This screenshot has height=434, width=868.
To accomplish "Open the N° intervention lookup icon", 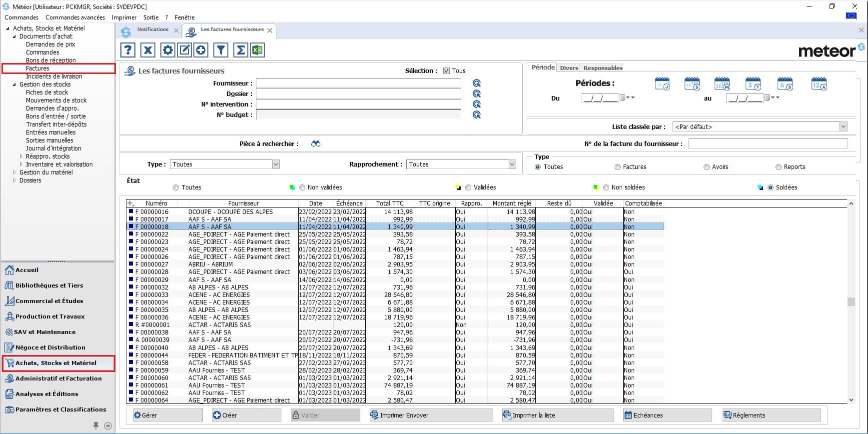I will coord(477,104).
